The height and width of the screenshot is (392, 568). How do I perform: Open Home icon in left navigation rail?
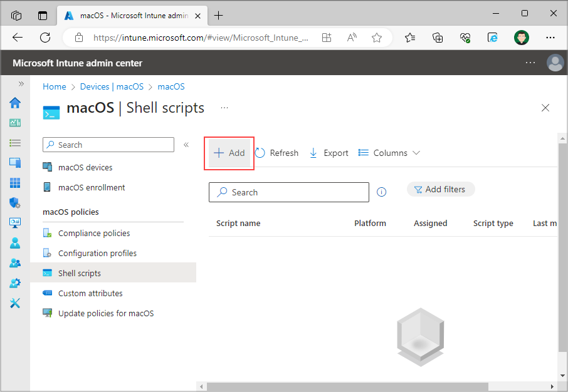15,103
